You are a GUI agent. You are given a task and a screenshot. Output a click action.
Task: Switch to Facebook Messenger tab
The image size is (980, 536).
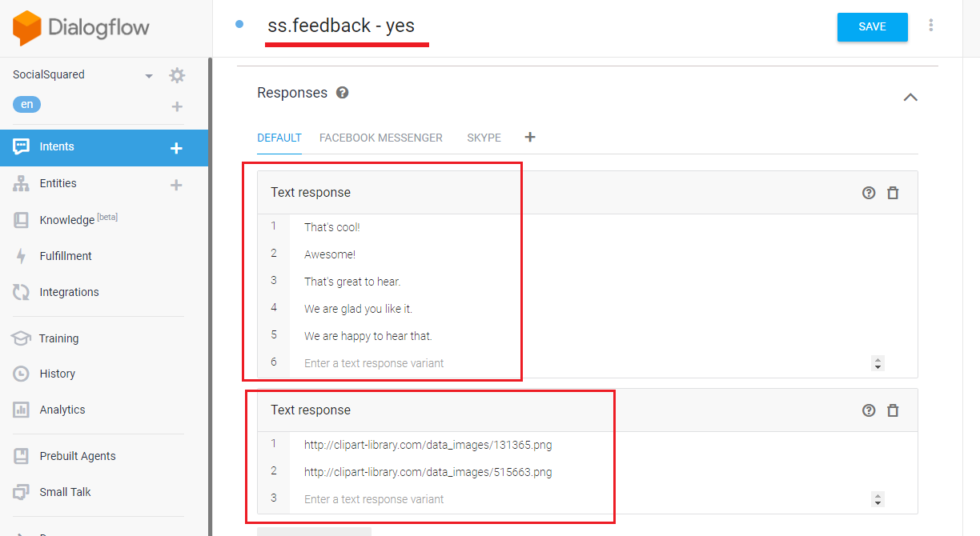pos(380,138)
